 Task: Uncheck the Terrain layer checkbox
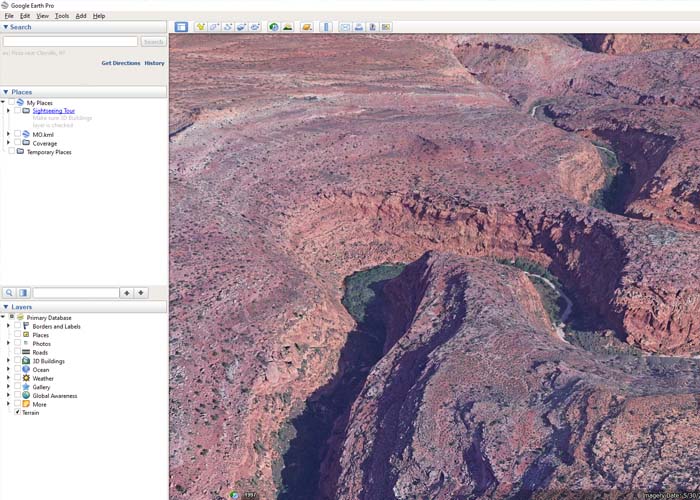pyautogui.click(x=17, y=413)
